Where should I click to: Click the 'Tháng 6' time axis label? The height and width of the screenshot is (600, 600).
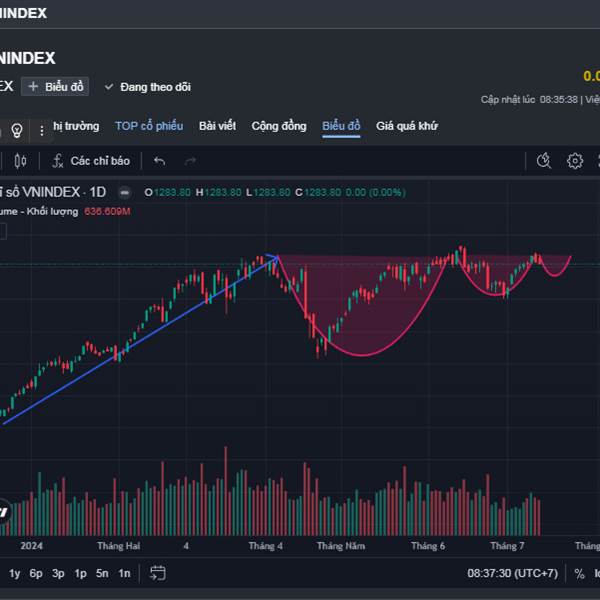pos(428,546)
